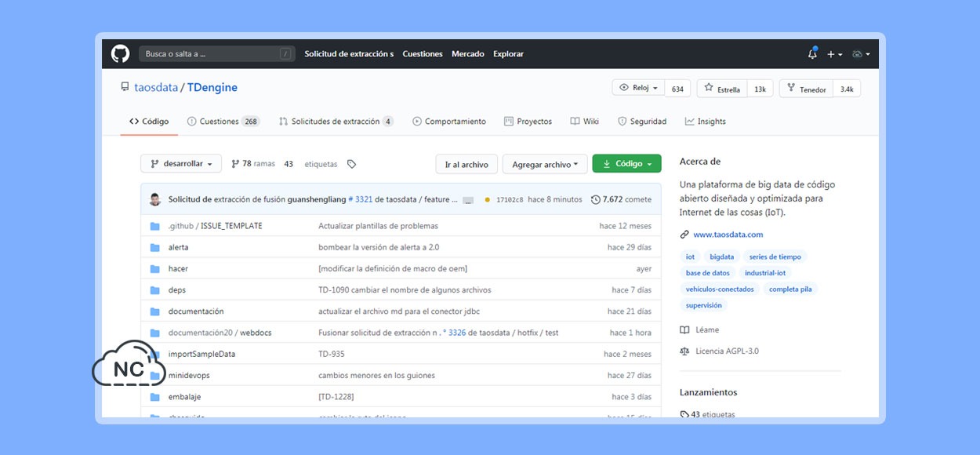This screenshot has height=455, width=980.
Task: Open the TDengine repository link
Action: (x=212, y=88)
